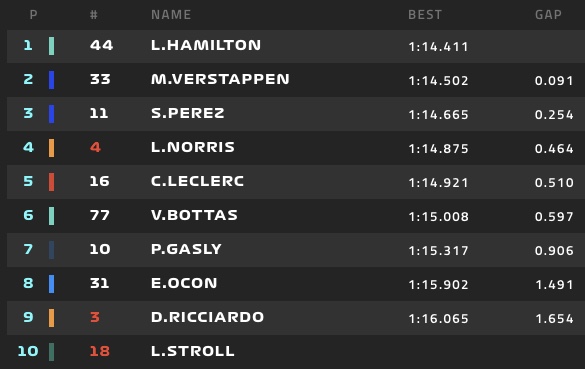Select the P position column header
Screen dimensions: 585x369
33,15
